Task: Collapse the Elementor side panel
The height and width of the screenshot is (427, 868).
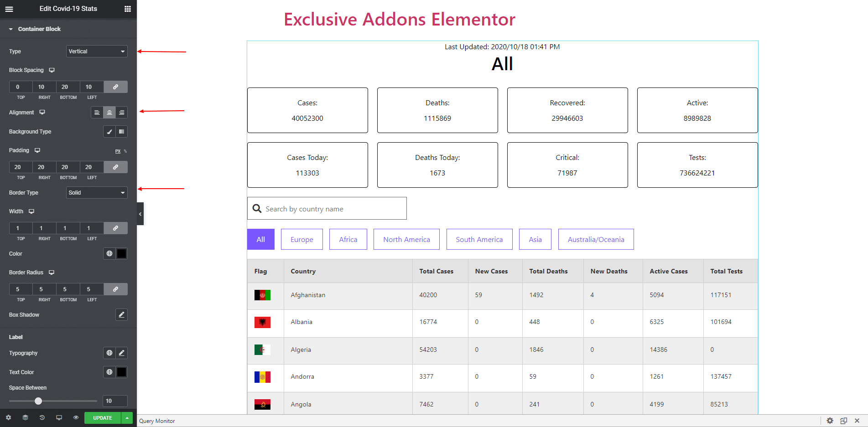Action: click(x=140, y=214)
